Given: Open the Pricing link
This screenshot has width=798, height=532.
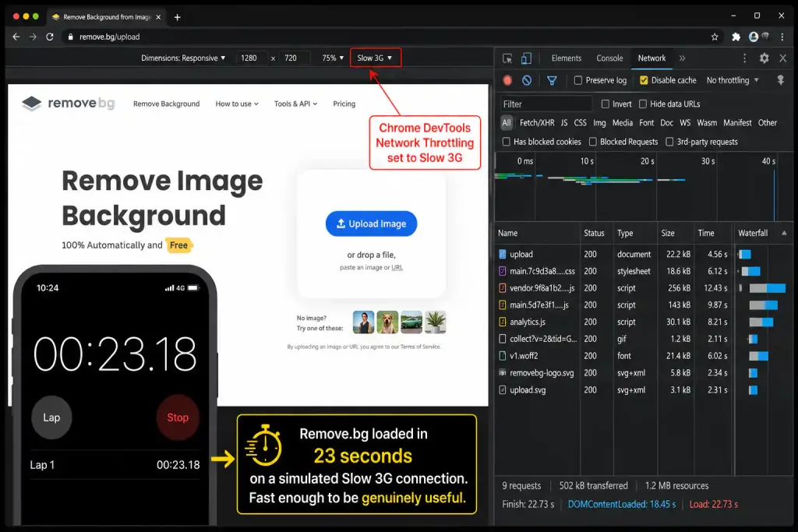Looking at the screenshot, I should (x=344, y=104).
